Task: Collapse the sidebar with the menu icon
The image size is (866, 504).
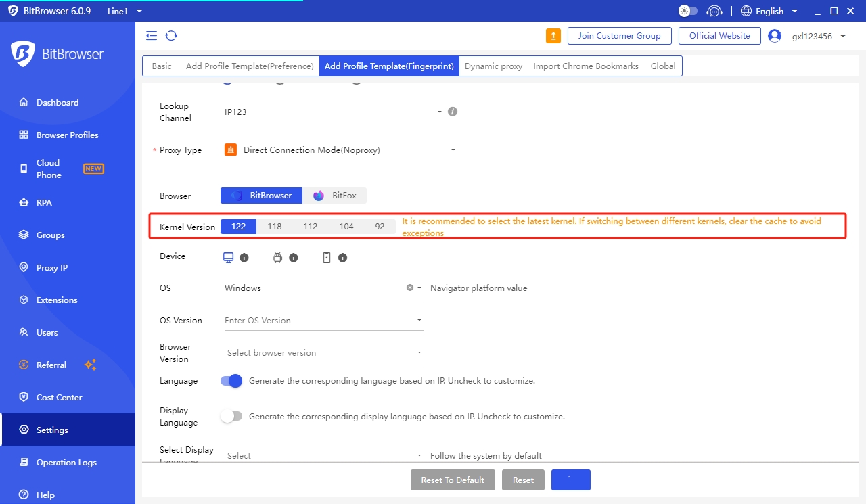Action: click(x=152, y=36)
